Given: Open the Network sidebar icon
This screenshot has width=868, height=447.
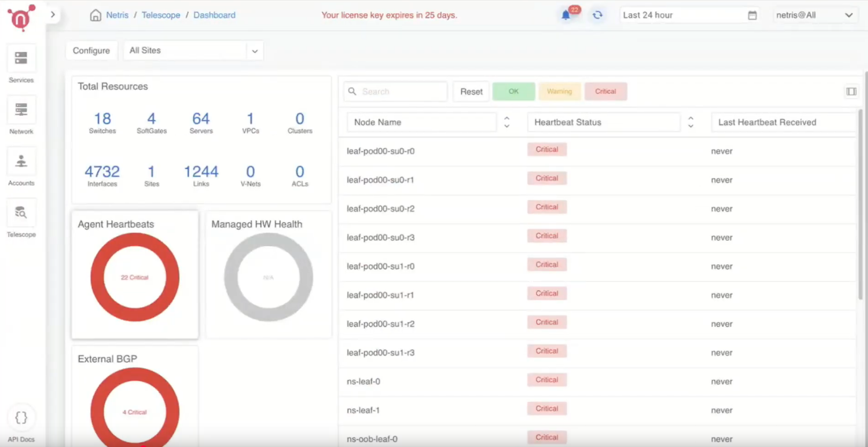Looking at the screenshot, I should click(21, 109).
